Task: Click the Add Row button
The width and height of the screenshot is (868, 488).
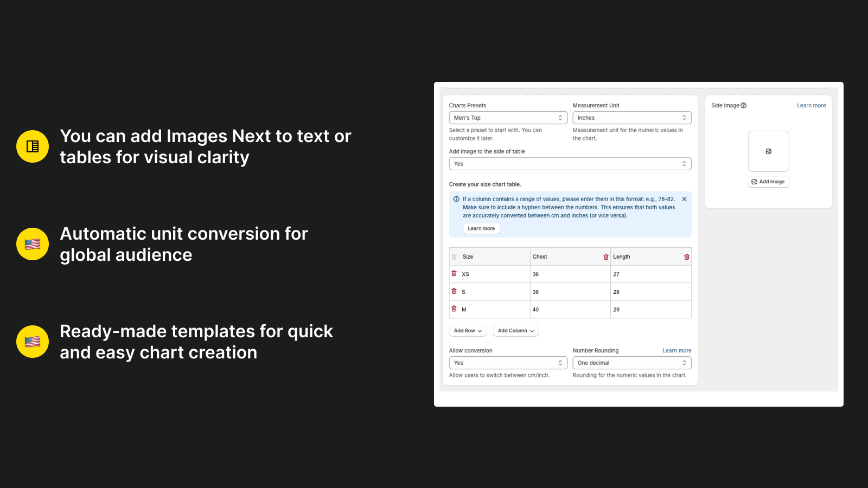Action: 467,331
